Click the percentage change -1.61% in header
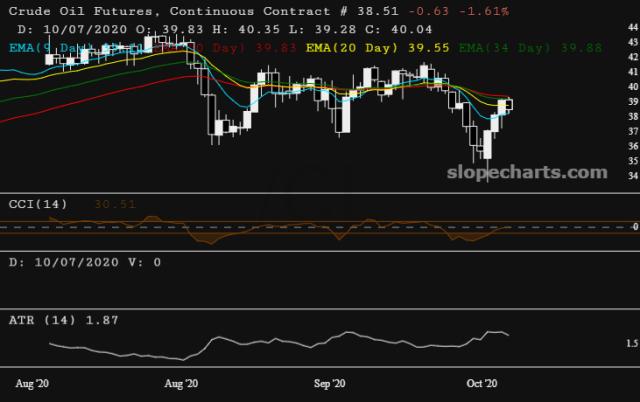Screen dimensions: 640x402 tap(484, 11)
